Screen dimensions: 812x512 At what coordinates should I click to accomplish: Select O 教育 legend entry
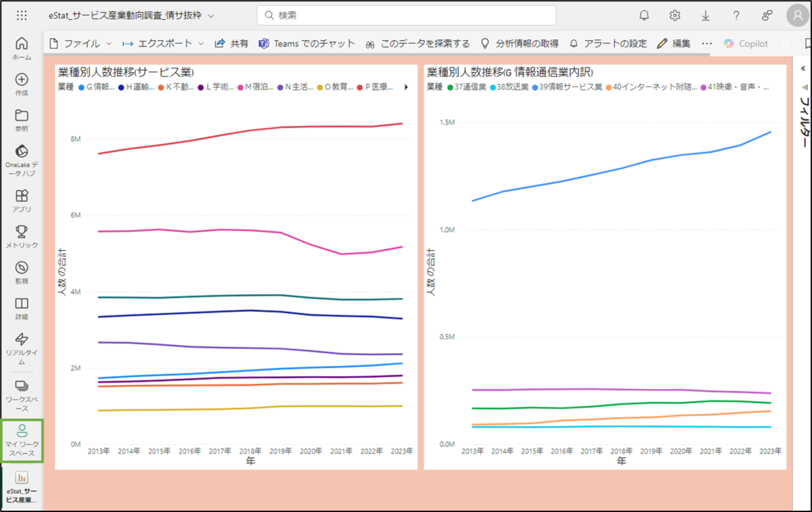[x=334, y=87]
